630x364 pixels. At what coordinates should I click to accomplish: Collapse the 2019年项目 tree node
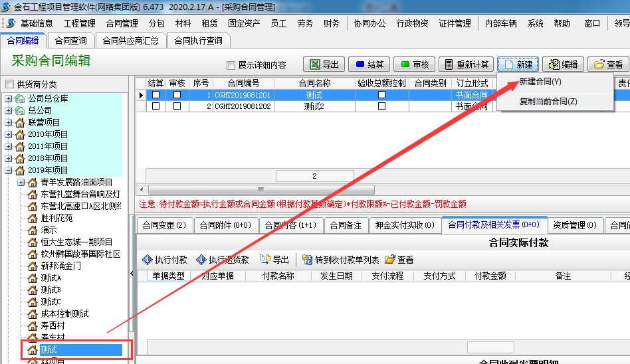coord(9,170)
